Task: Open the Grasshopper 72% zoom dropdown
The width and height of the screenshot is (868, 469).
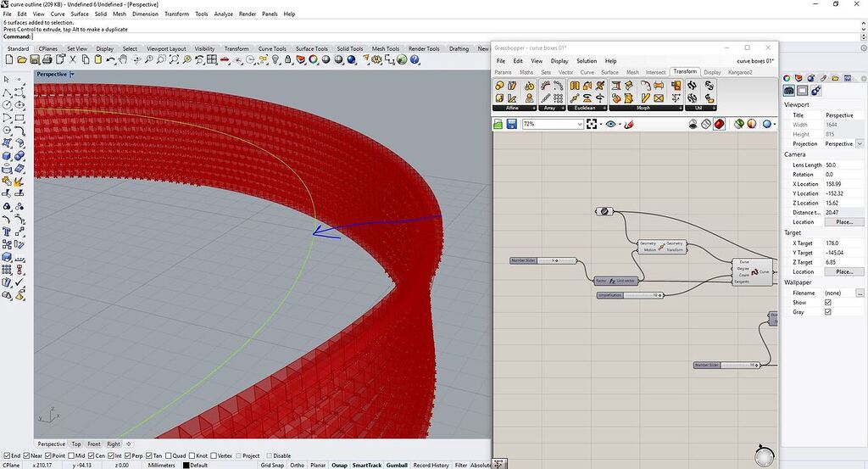Action: pos(580,124)
